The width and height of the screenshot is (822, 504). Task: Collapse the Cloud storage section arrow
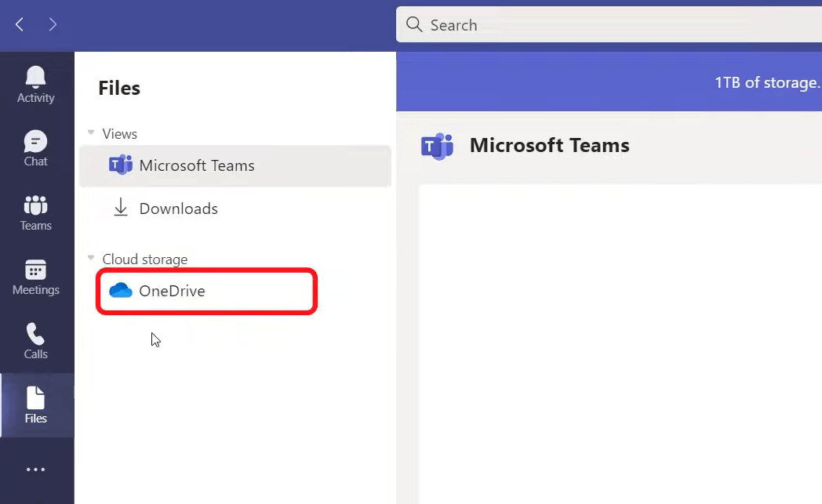point(91,258)
